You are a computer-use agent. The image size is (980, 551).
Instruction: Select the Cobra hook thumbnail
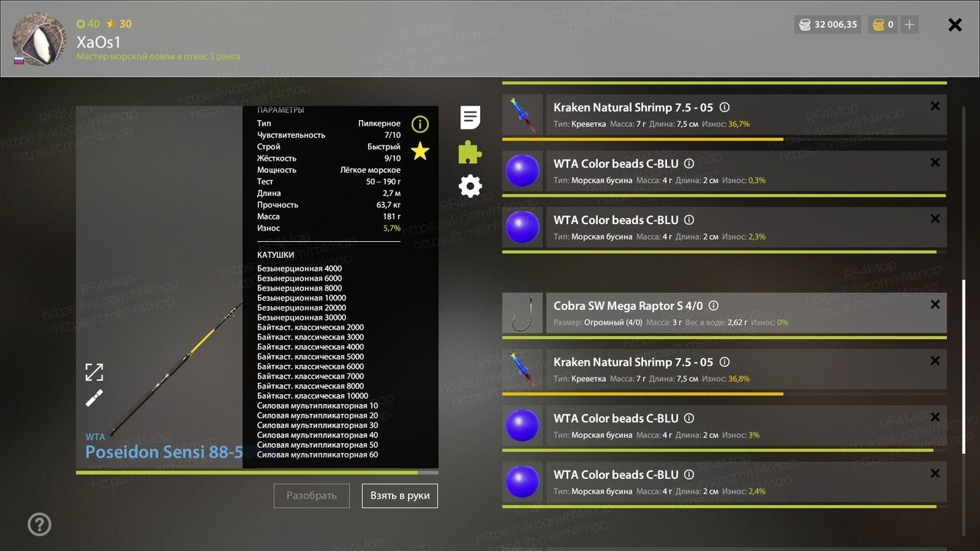coord(522,313)
